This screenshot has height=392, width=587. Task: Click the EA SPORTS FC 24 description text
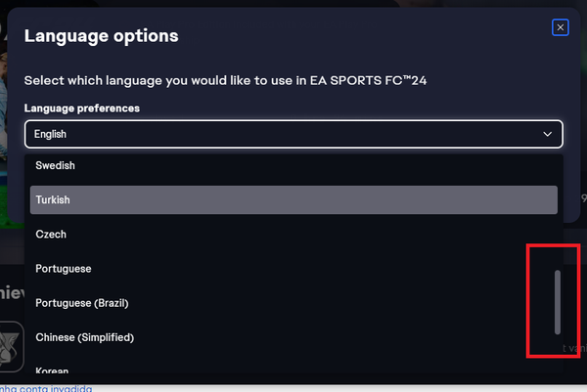point(225,80)
